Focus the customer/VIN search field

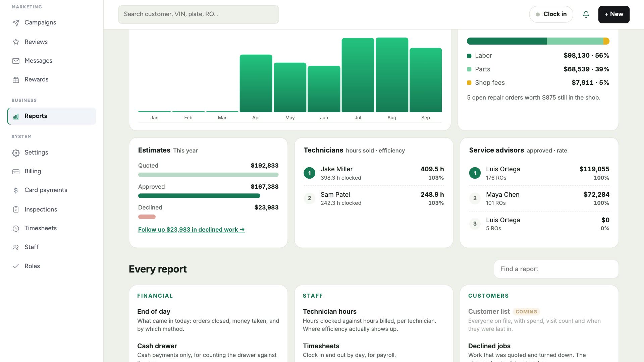coord(198,14)
